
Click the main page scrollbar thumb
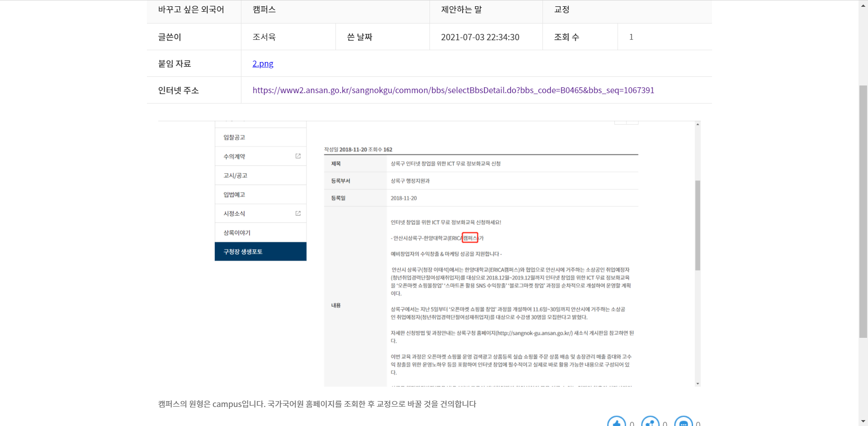tap(863, 211)
